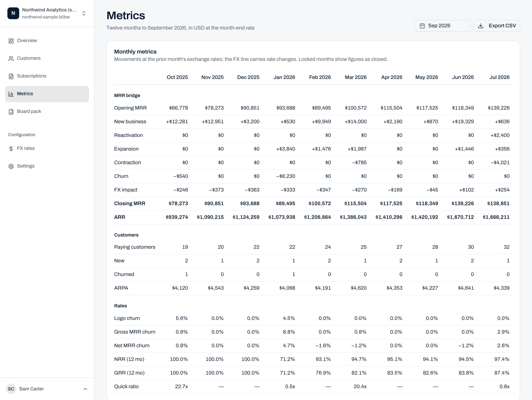Image resolution: width=532 pixels, height=400 pixels.
Task: Click the FX rates dollar icon
Action: coord(11,149)
